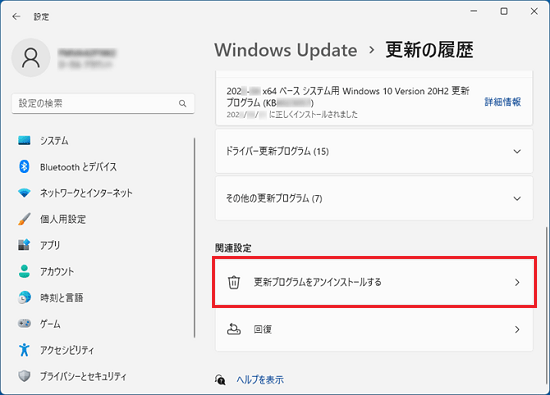550x395 pixels.
Task: Go to 個人用設定 settings
Action: click(63, 219)
